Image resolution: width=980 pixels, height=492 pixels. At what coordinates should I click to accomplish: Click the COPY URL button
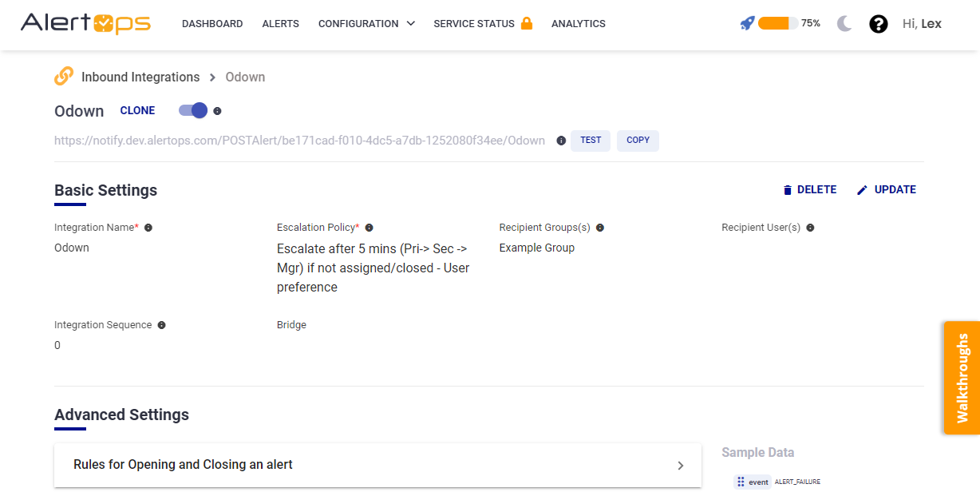click(638, 141)
